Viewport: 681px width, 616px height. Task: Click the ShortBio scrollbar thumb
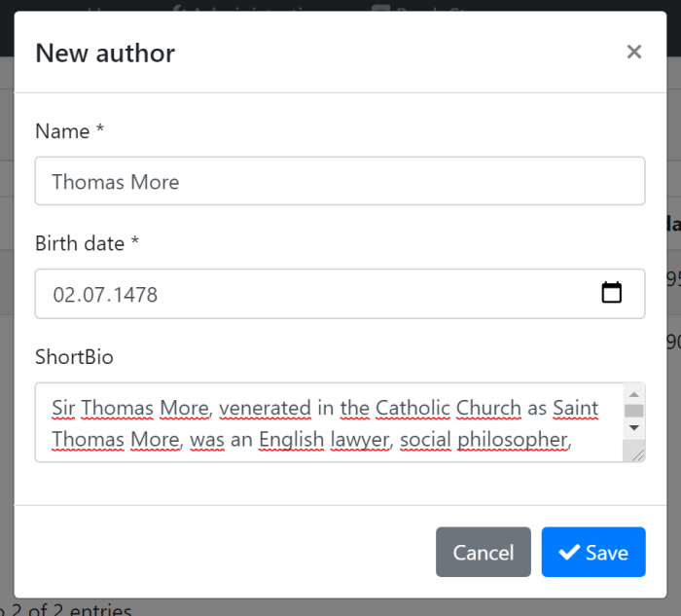tap(633, 411)
